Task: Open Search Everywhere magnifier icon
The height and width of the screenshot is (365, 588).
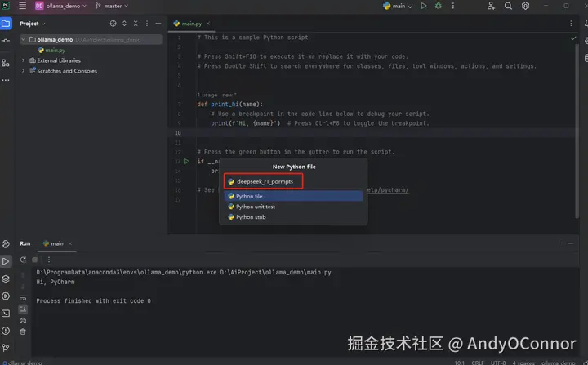Action: point(508,6)
